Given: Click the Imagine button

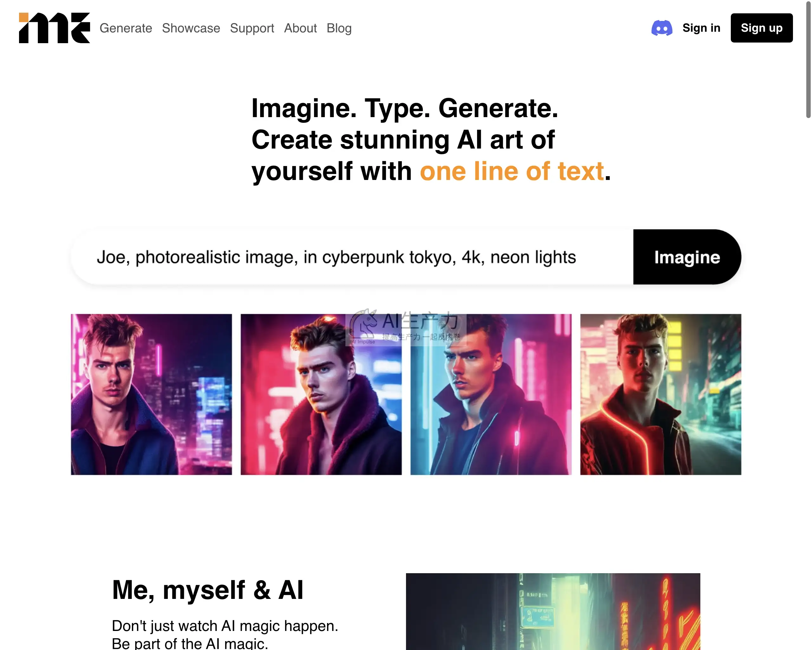Looking at the screenshot, I should pos(687,257).
